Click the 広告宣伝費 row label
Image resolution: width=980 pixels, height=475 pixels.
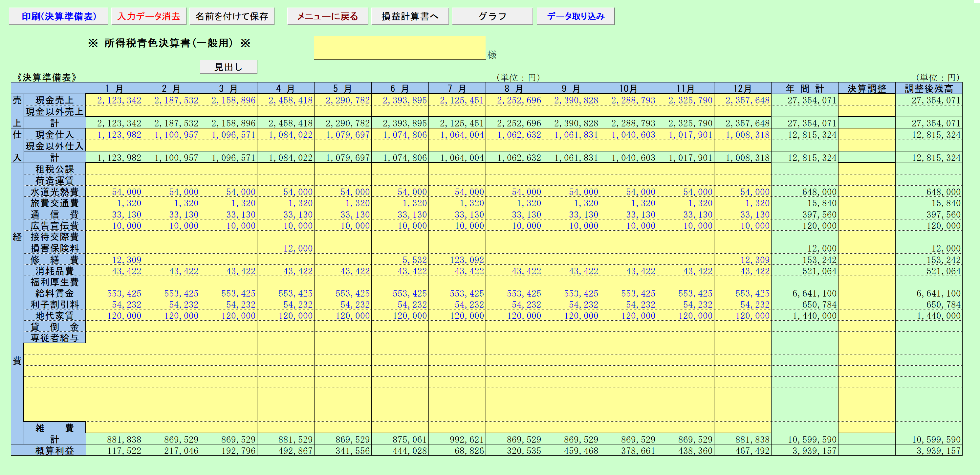pyautogui.click(x=55, y=225)
